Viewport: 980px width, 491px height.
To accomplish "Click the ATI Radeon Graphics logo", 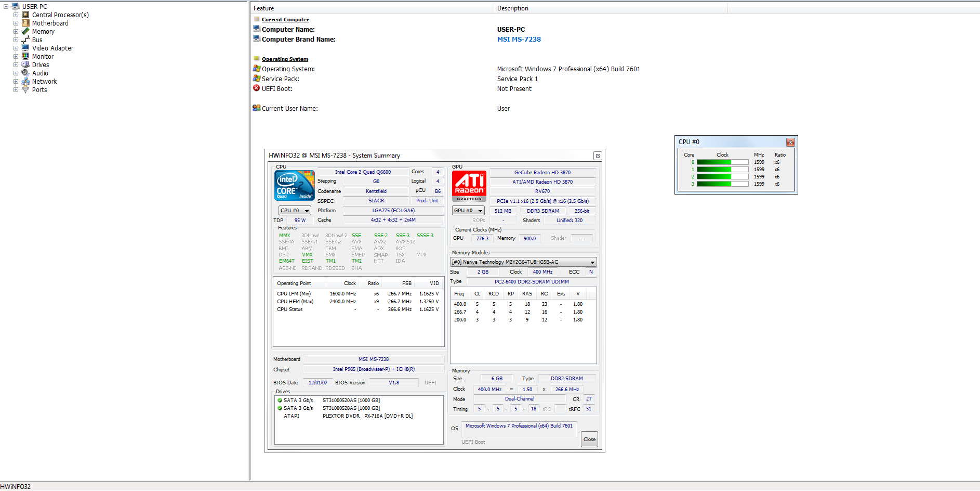I will pyautogui.click(x=469, y=186).
